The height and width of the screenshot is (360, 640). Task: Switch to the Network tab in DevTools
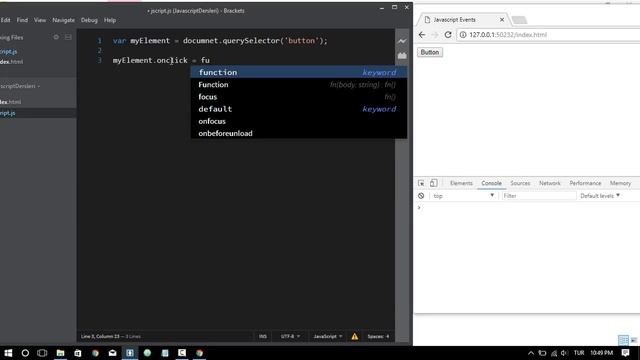point(550,183)
